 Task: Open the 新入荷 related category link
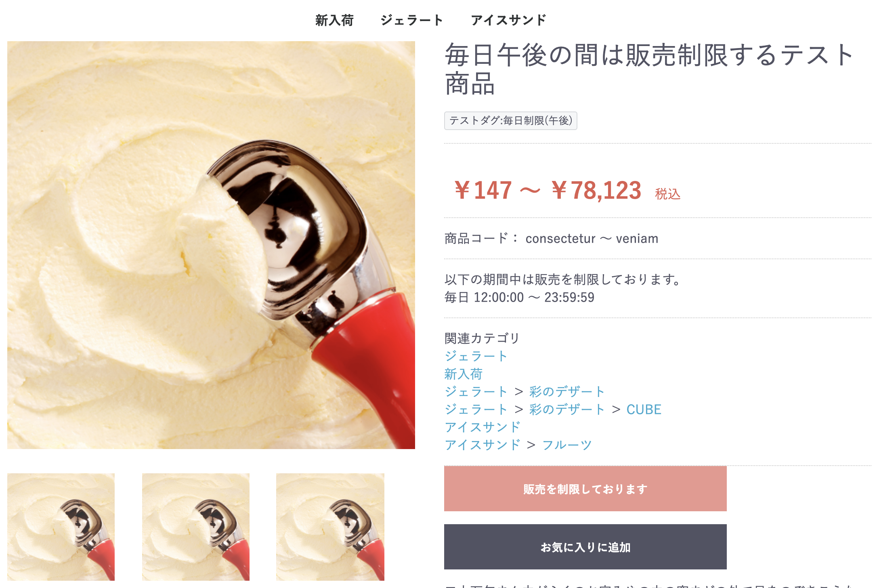click(464, 374)
